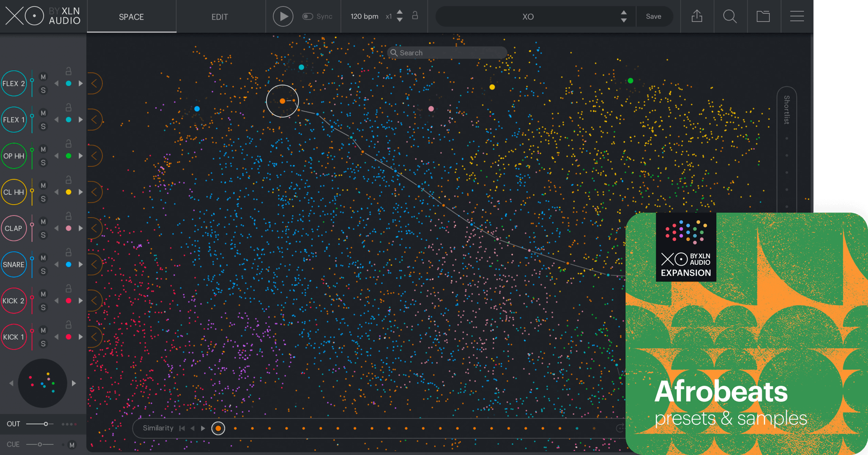Select the FLEX 1 channel pad
This screenshot has height=455, width=868.
[x=14, y=120]
